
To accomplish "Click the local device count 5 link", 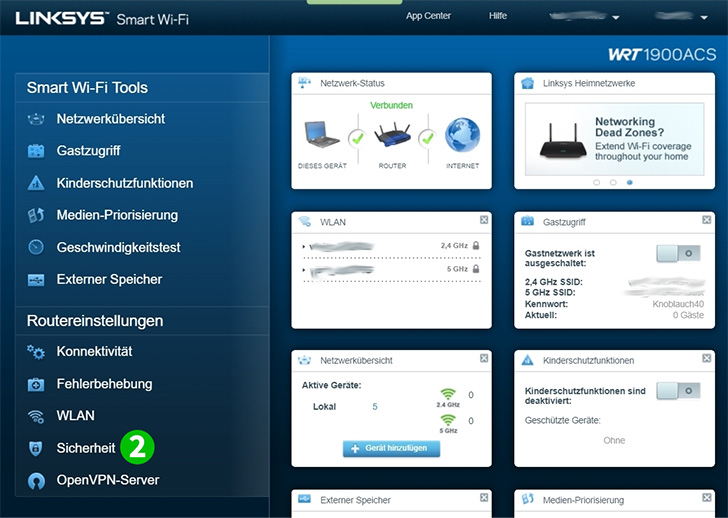I will [x=375, y=407].
